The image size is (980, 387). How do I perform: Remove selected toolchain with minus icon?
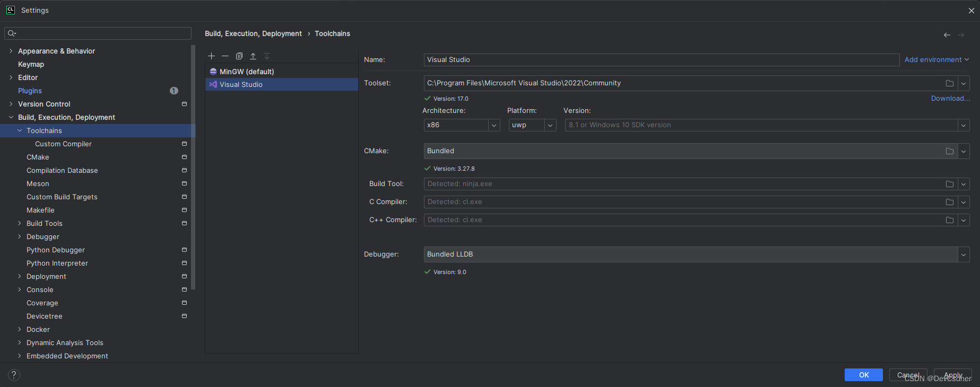tap(225, 56)
